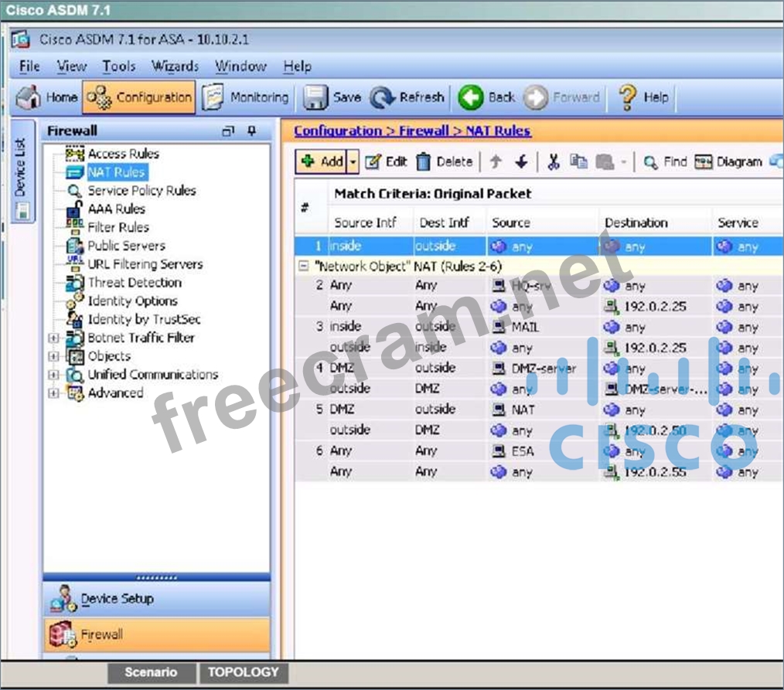This screenshot has height=690, width=784.
Task: Refresh the ASDM configuration
Action: point(383,97)
